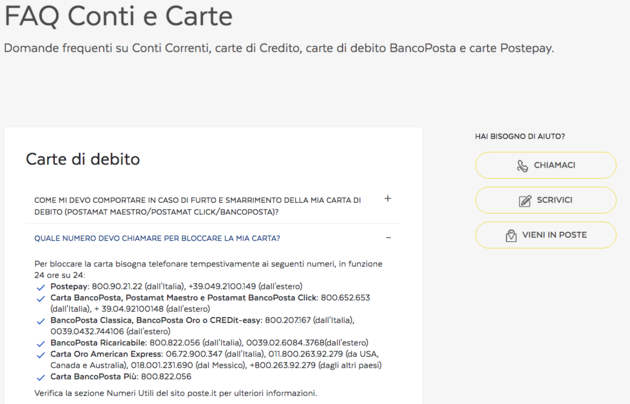Click the line Verifica la sezione Numeri Utili
Screen dimensions: 630x404
(176, 393)
